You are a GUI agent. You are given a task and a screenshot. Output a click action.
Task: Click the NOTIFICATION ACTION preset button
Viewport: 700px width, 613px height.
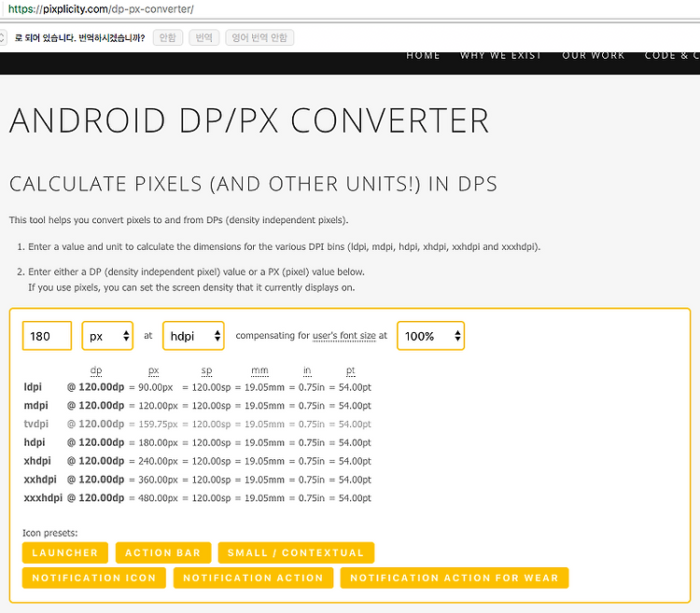[x=253, y=578]
